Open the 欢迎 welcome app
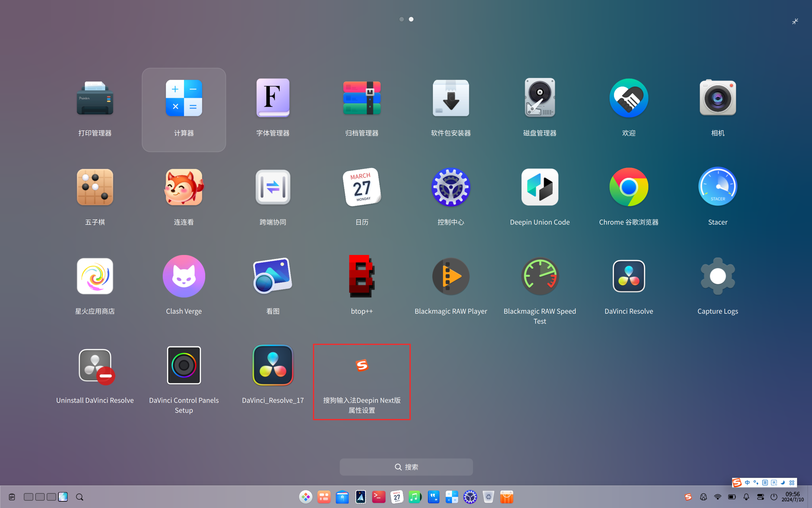 628,108
